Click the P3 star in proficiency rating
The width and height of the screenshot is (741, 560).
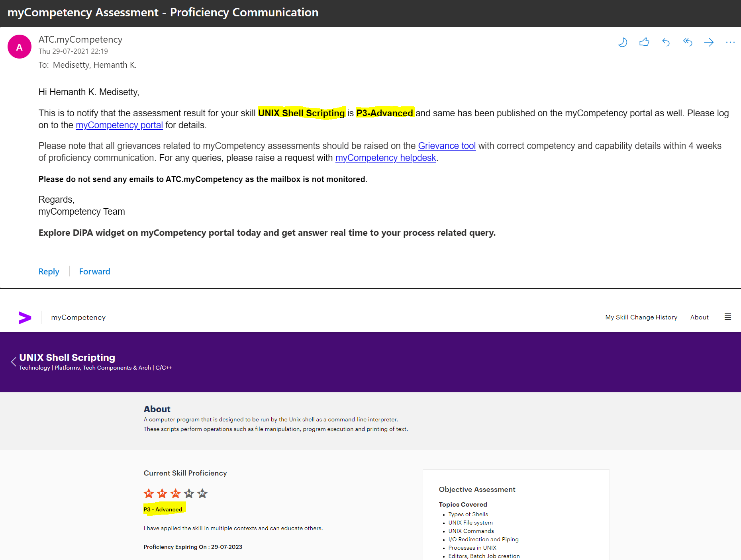point(175,493)
